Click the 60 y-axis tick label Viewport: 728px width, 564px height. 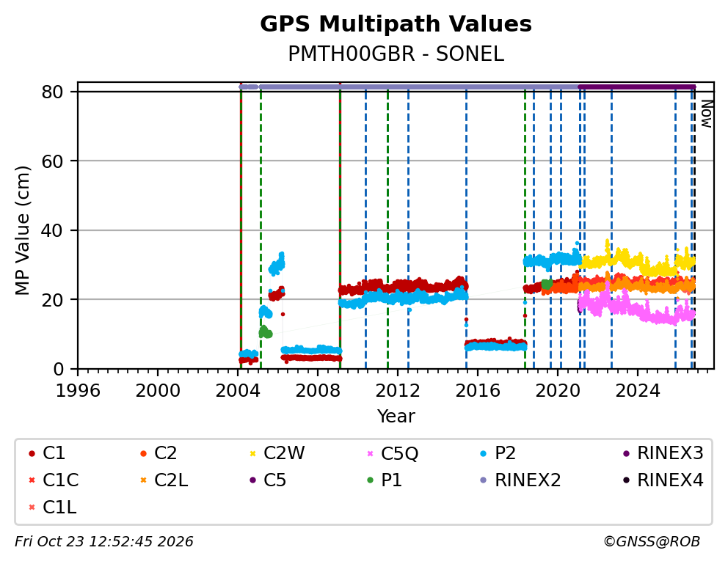(x=52, y=161)
